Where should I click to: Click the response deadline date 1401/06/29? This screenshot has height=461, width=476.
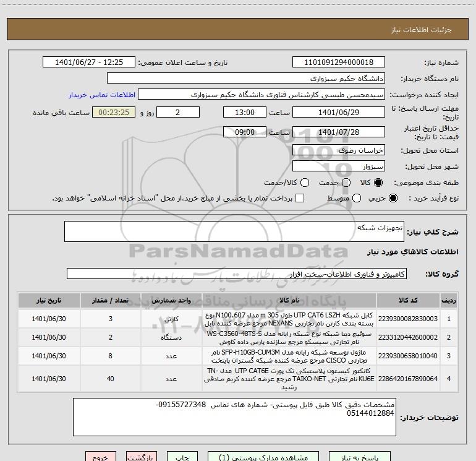click(339, 112)
